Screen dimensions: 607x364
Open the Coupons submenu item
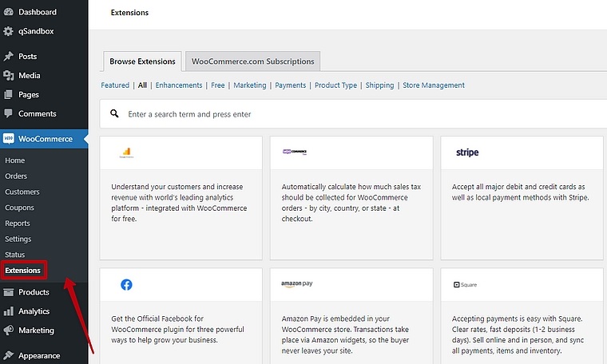coord(19,208)
